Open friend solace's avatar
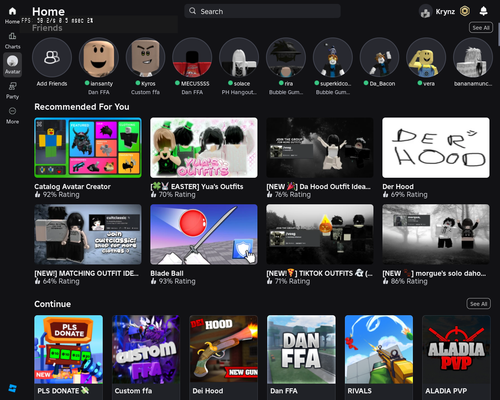 (239, 57)
